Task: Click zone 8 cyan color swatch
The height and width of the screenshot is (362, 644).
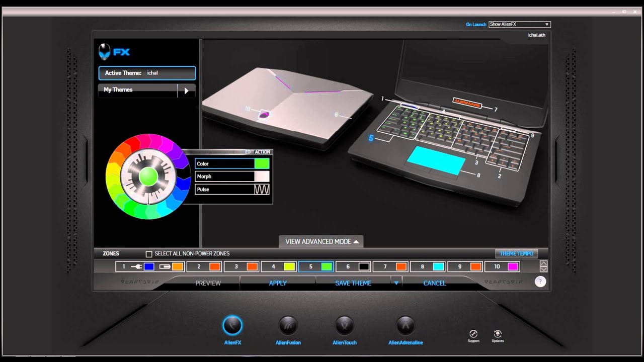Action: [x=438, y=267]
